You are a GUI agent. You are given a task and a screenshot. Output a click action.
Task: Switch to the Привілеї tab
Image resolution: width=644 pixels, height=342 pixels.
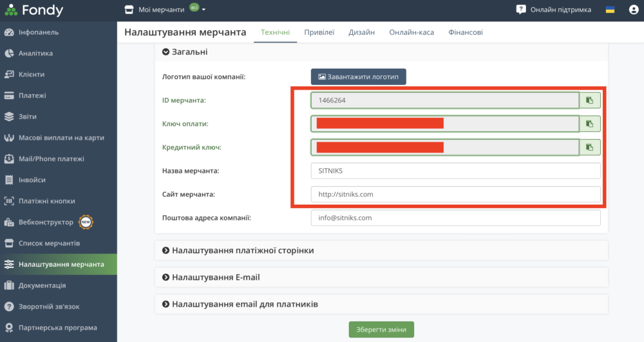click(x=319, y=32)
